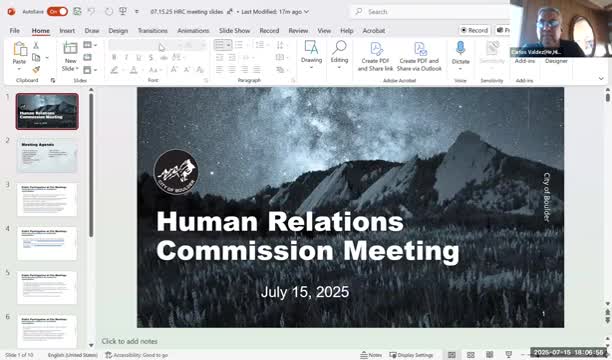The width and height of the screenshot is (612, 360).
Task: Click the Paste clipboard icon
Action: click(20, 50)
